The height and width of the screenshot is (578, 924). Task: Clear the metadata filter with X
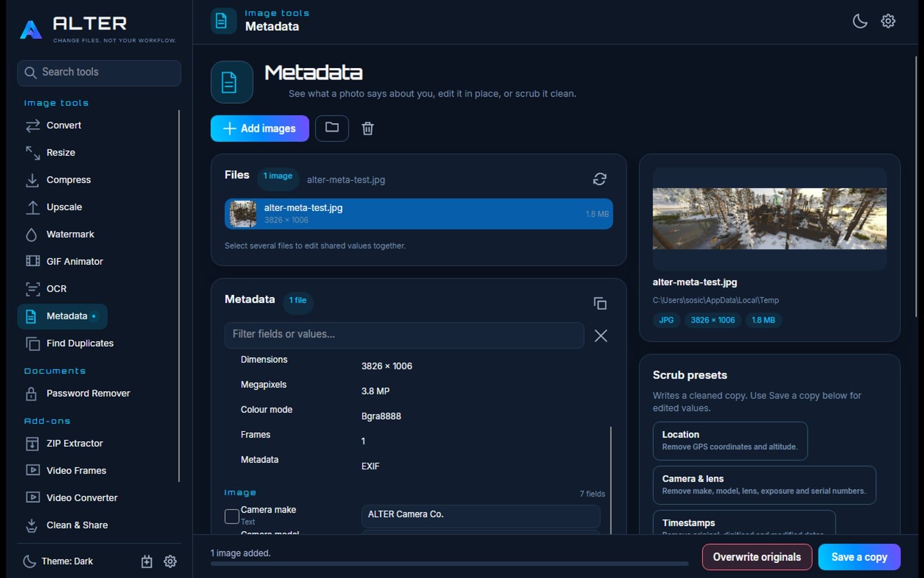[601, 336]
